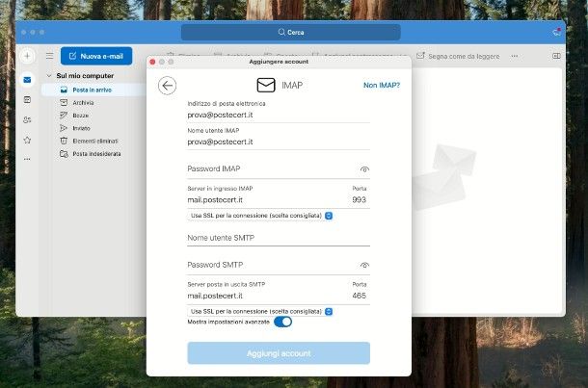Click the Server in ingresso IMAP field
This screenshot has width=588, height=388.
coord(266,200)
